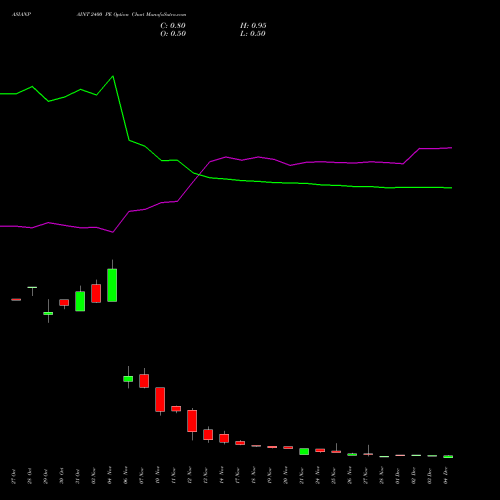
Task: Click the 11 Nov date label
Action: coord(174,476)
